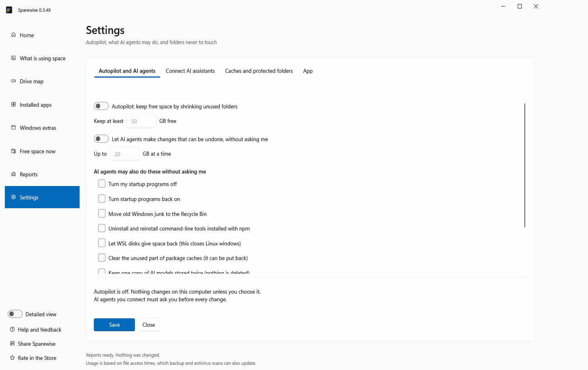Check Clear unused part of package caches
Screen dimensions: 588x370
point(102,258)
